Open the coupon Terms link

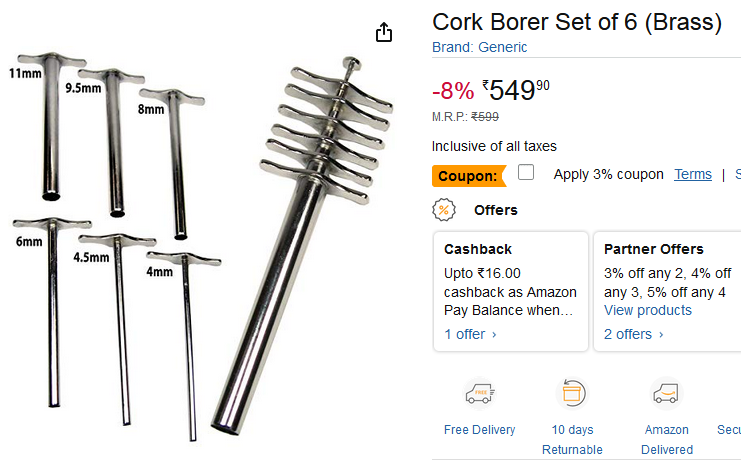(x=693, y=174)
